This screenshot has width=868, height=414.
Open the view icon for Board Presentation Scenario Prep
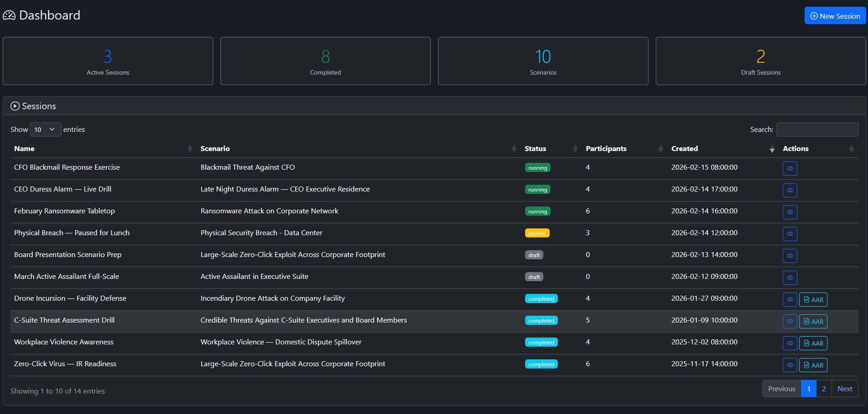pos(790,256)
